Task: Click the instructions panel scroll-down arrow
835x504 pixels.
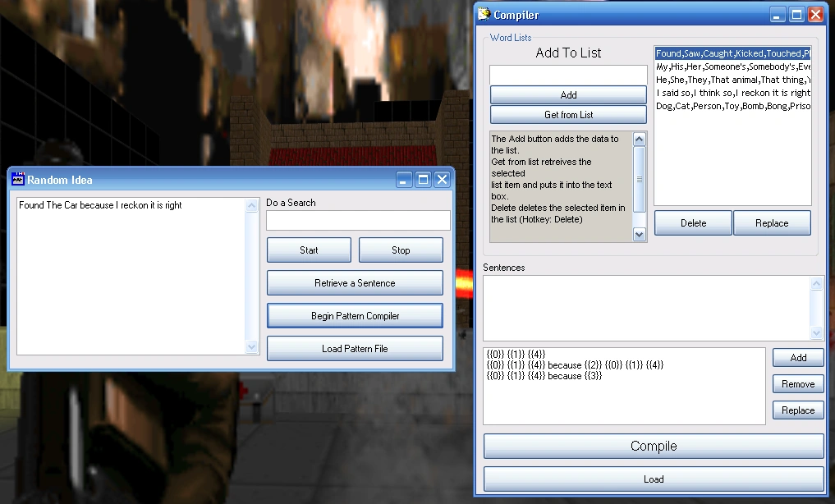Action: [x=640, y=236]
